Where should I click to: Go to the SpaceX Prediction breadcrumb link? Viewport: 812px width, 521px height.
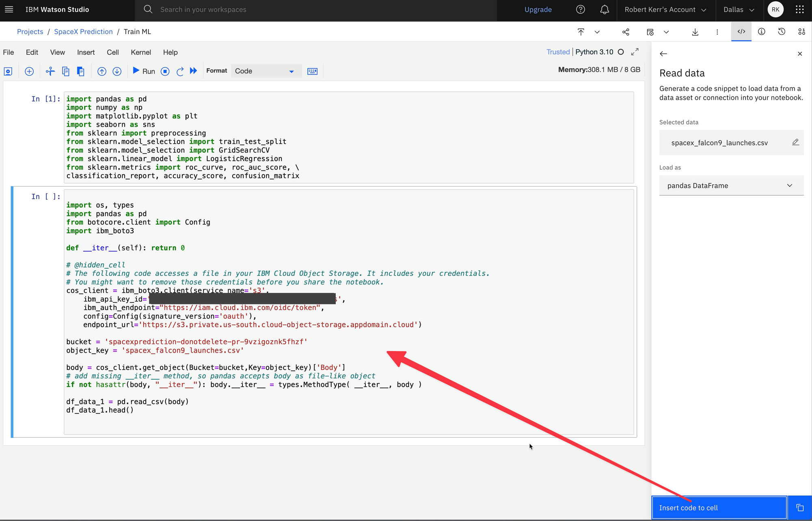point(83,32)
